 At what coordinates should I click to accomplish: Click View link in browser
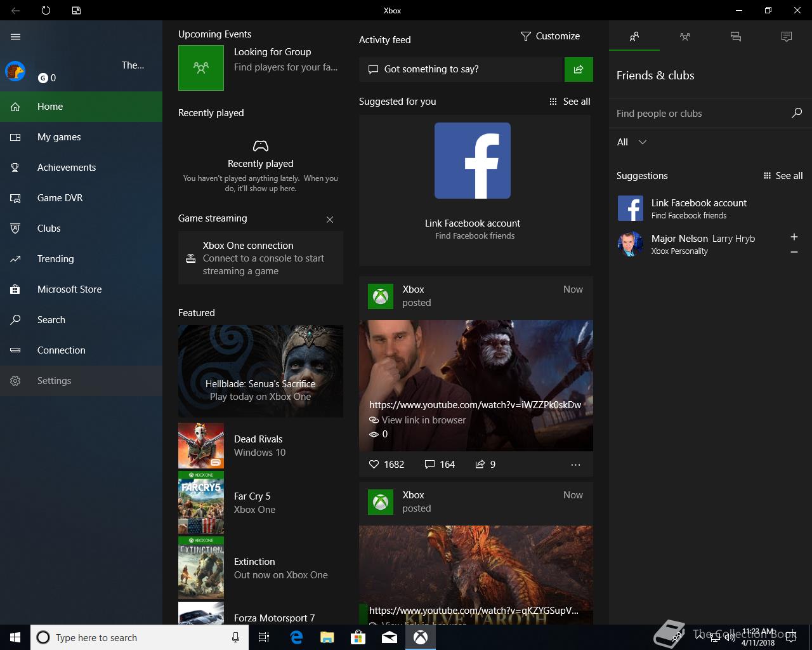click(x=417, y=420)
